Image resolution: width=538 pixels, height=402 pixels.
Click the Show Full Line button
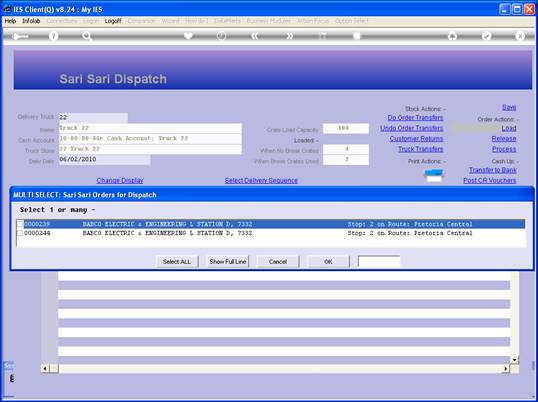pos(228,262)
